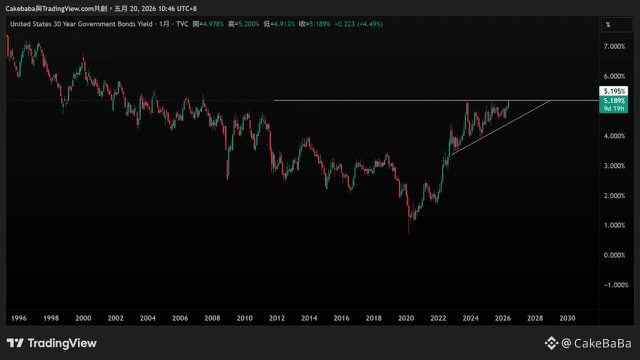Click the countdown label 9d 19h
The width and height of the screenshot is (640, 360).
[613, 109]
